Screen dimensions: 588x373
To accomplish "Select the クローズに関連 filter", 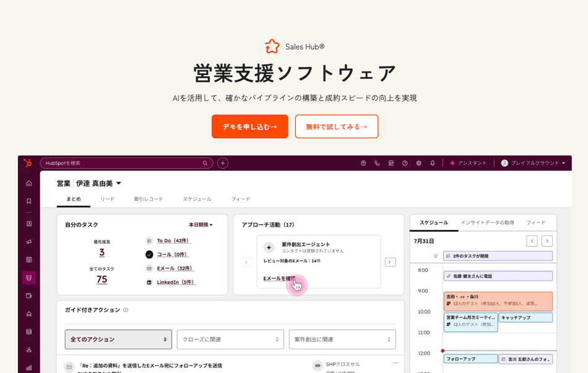I will coord(230,339).
